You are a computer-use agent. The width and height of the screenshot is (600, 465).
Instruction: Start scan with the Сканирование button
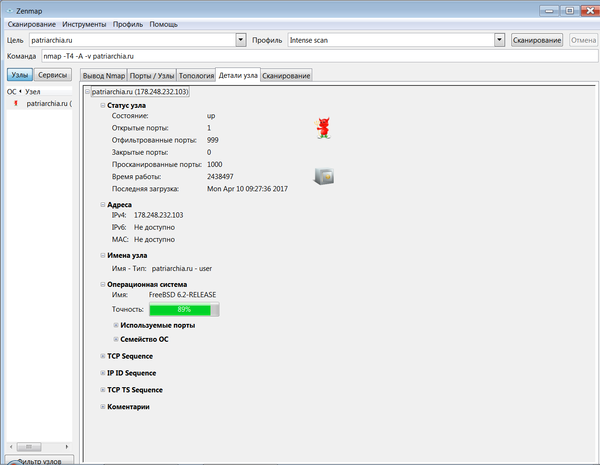[x=537, y=40]
